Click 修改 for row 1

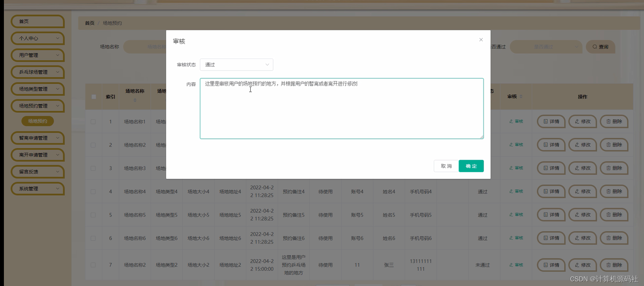[583, 121]
